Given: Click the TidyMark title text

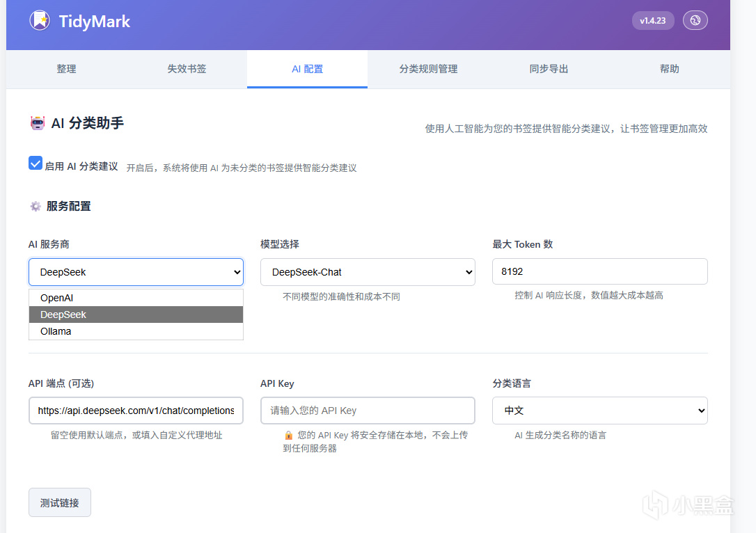Looking at the screenshot, I should (95, 21).
